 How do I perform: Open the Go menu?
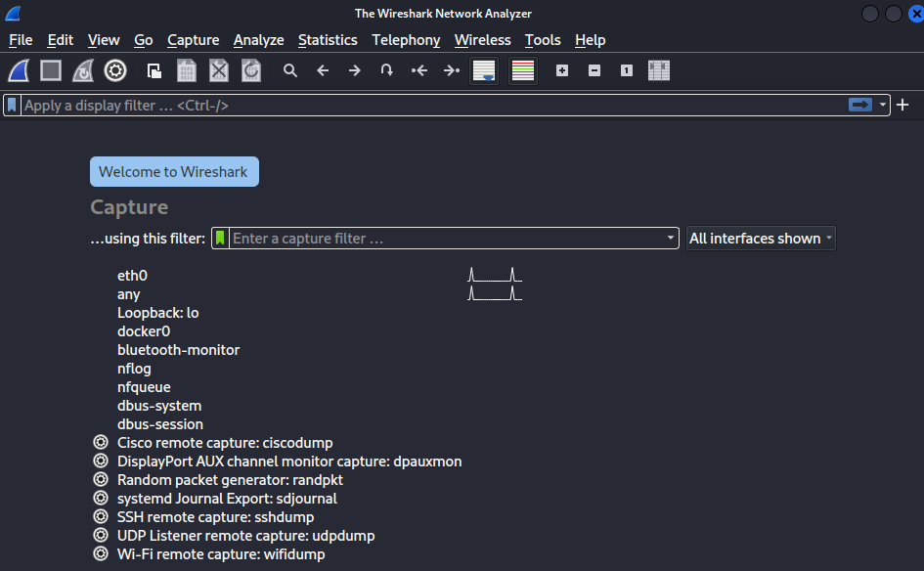coord(143,40)
